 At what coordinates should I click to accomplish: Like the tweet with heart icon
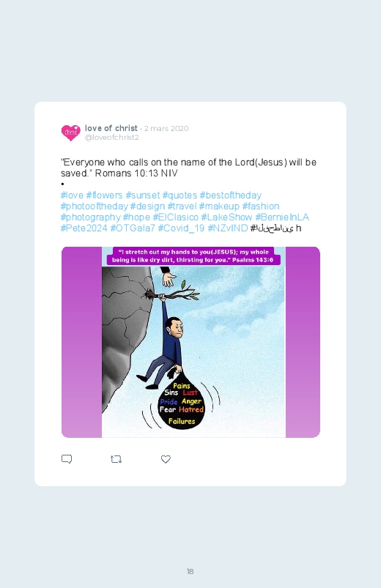tap(166, 459)
